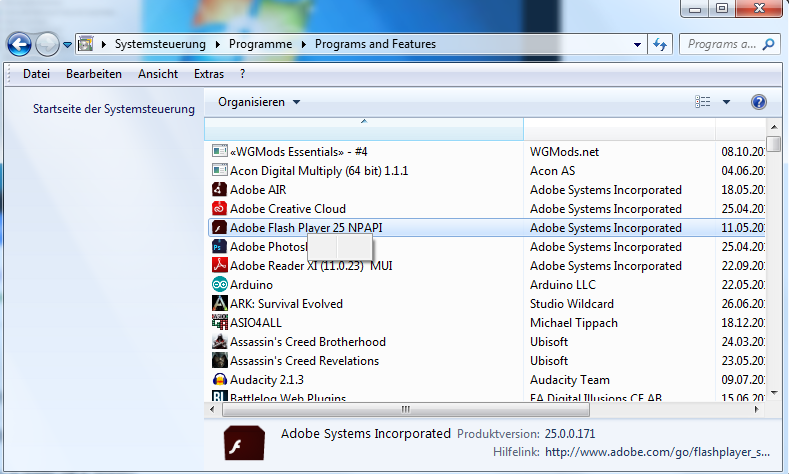789x474 pixels.
Task: Click the publisher column header
Action: click(619, 129)
